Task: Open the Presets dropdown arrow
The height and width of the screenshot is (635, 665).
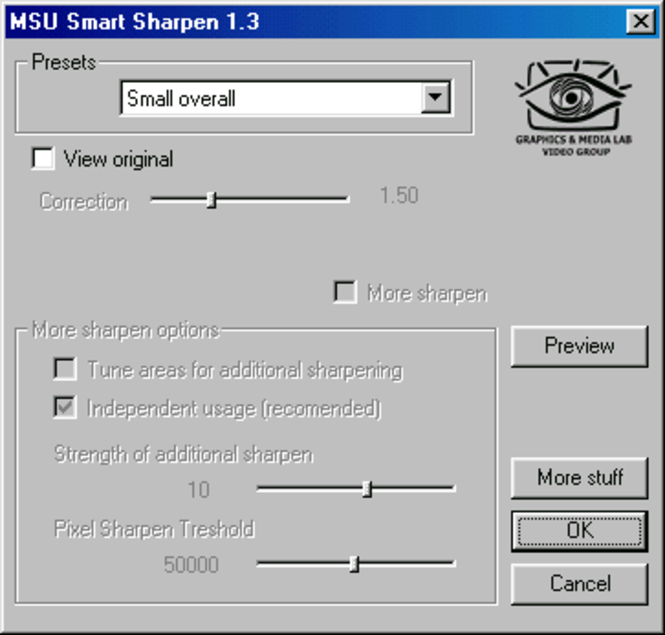Action: point(436,97)
